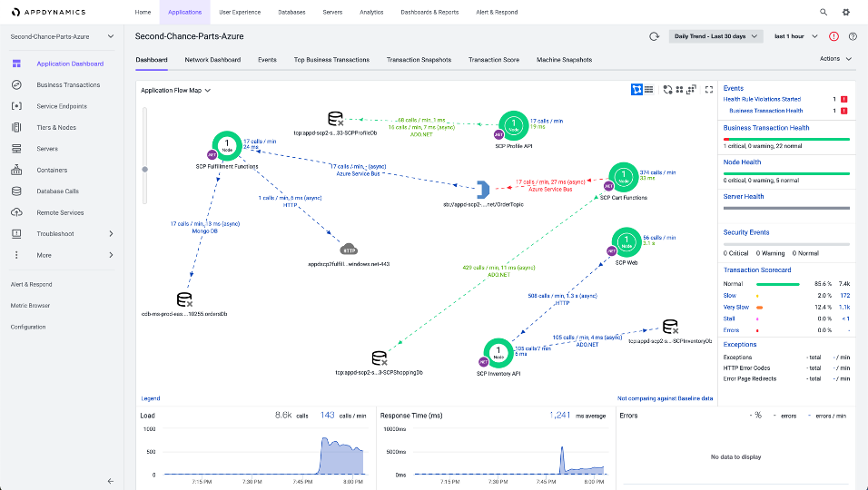The image size is (868, 490).
Task: Click Health Rule Violations Started link
Action: pos(762,99)
